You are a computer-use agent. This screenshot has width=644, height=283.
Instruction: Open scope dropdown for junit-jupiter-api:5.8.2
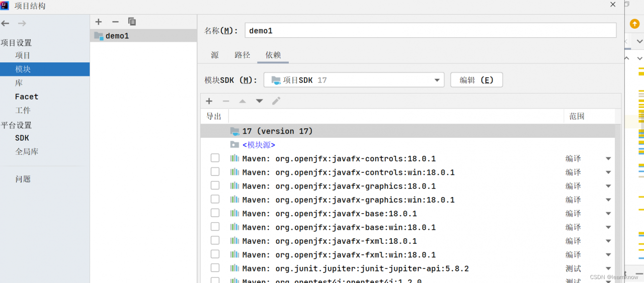(x=608, y=269)
